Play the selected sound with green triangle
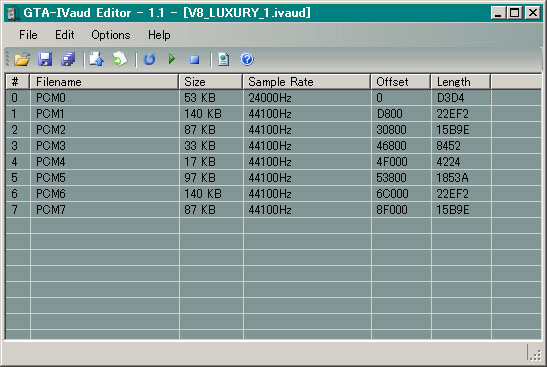The width and height of the screenshot is (547, 367). 172,59
